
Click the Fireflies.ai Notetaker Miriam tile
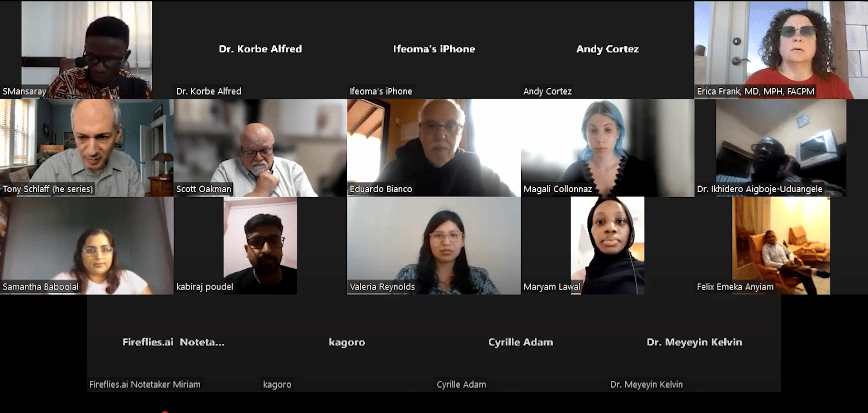point(174,343)
